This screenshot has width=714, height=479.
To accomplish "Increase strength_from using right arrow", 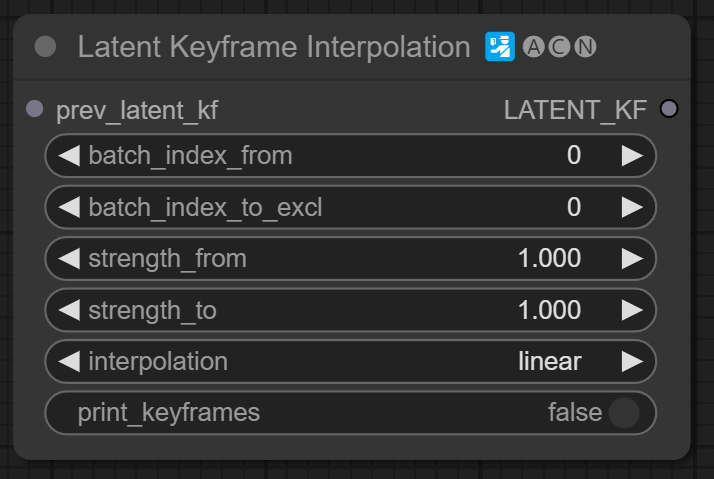I will 632,259.
